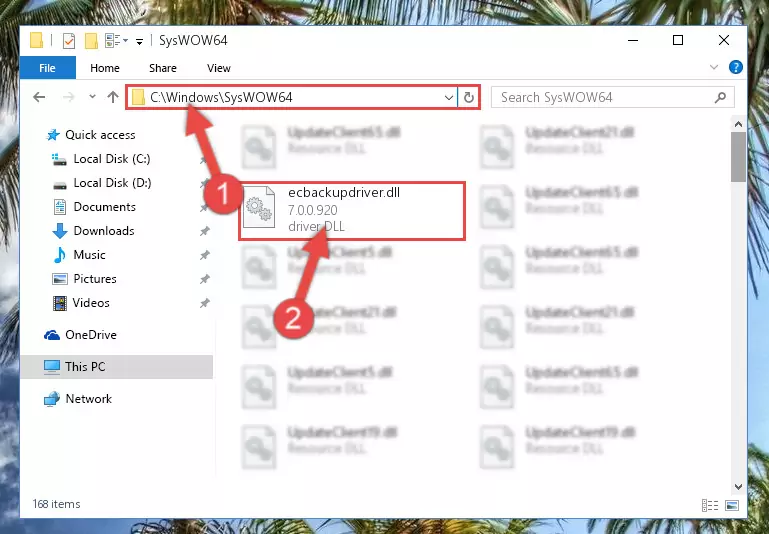Select Network in navigation pane
The width and height of the screenshot is (769, 534).
[x=88, y=399]
